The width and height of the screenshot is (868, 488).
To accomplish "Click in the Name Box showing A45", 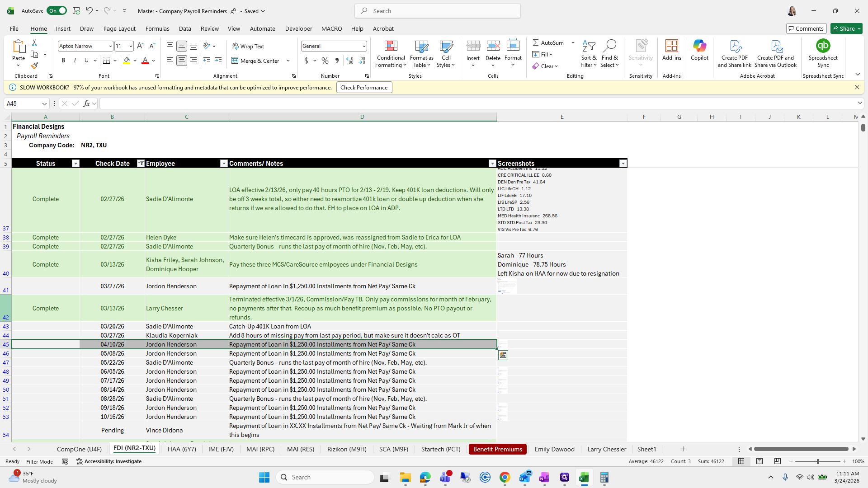I will tap(23, 103).
